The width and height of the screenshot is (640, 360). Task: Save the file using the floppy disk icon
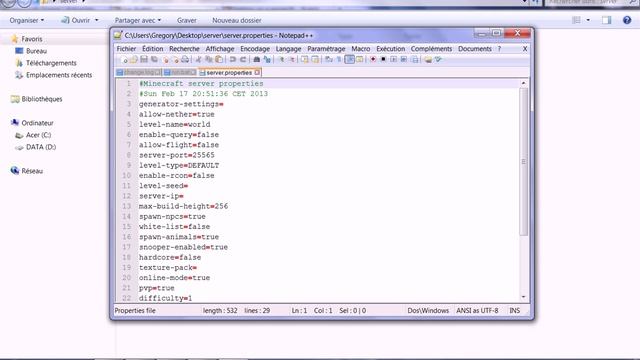pos(144,60)
